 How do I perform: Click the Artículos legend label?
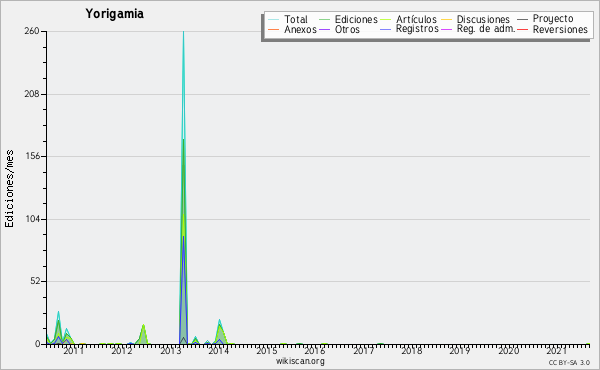(416, 19)
